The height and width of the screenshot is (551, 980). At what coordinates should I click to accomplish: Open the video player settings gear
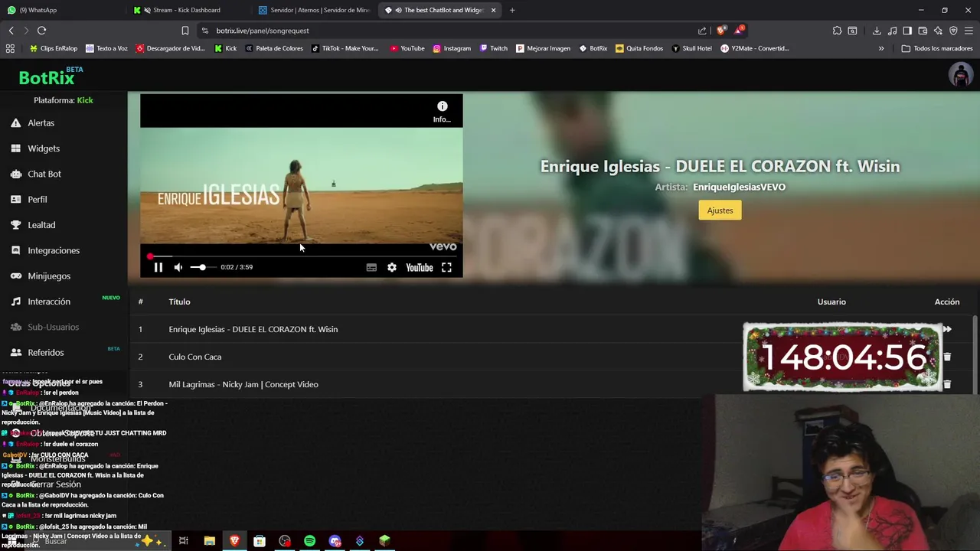392,267
